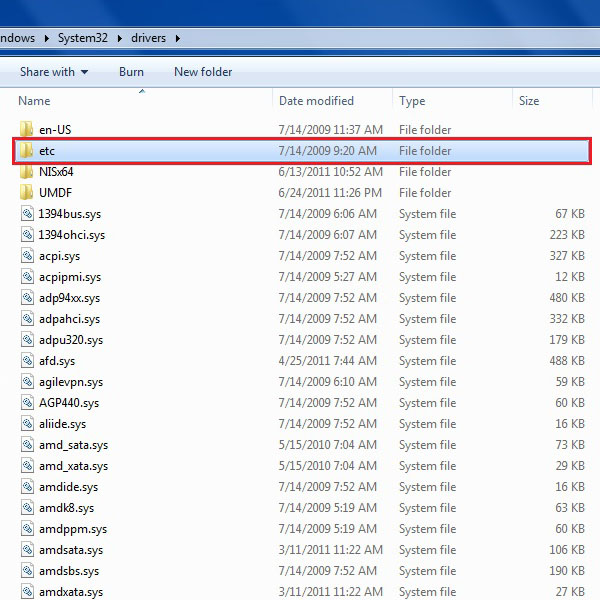Click the afd.sys file icon
600x600 pixels.
(27, 360)
